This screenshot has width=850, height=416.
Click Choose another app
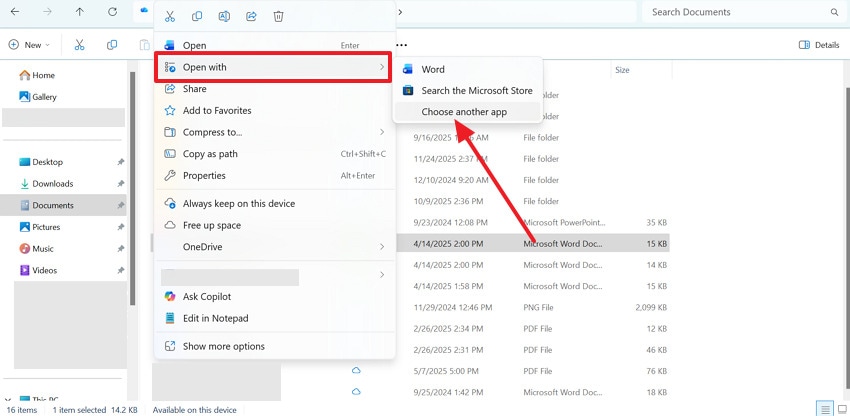pyautogui.click(x=467, y=112)
